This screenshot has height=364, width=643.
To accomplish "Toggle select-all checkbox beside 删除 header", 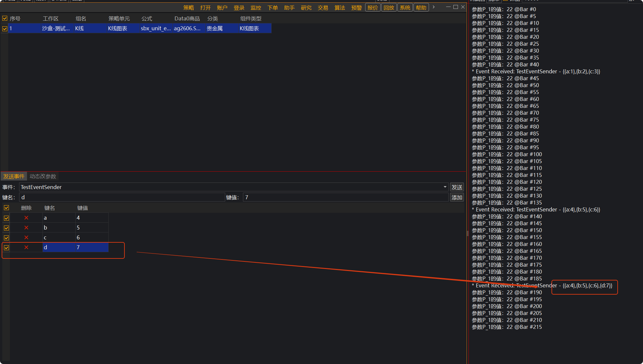I will (7, 208).
